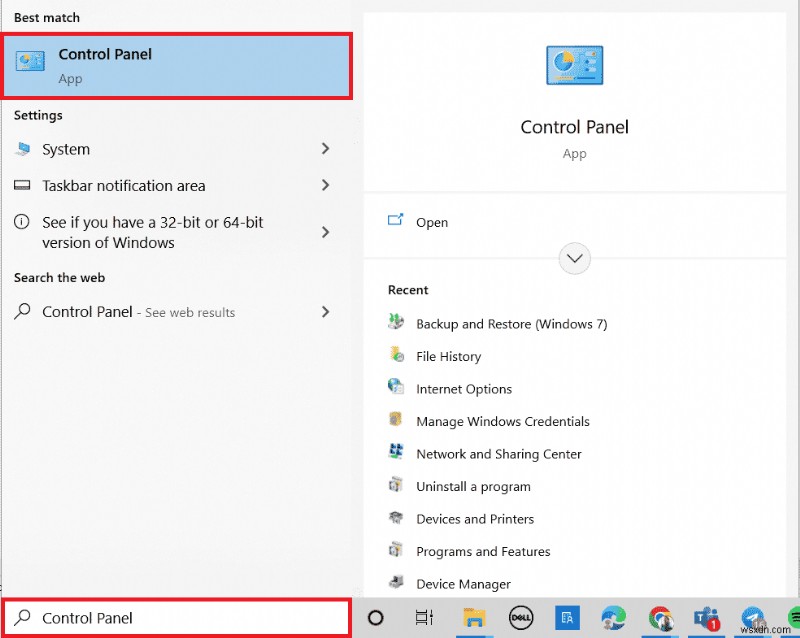This screenshot has width=800, height=638.
Task: Open File Explorer from the taskbar
Action: tap(473, 618)
